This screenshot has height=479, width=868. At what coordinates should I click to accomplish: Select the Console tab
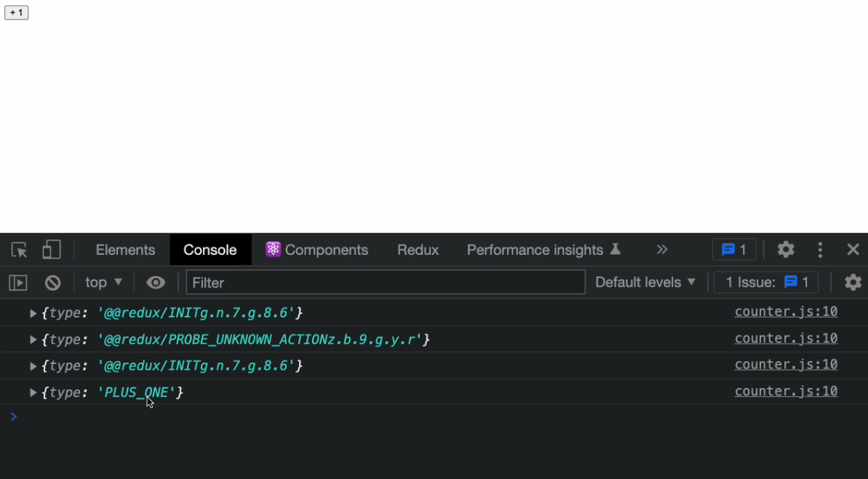pyautogui.click(x=210, y=250)
